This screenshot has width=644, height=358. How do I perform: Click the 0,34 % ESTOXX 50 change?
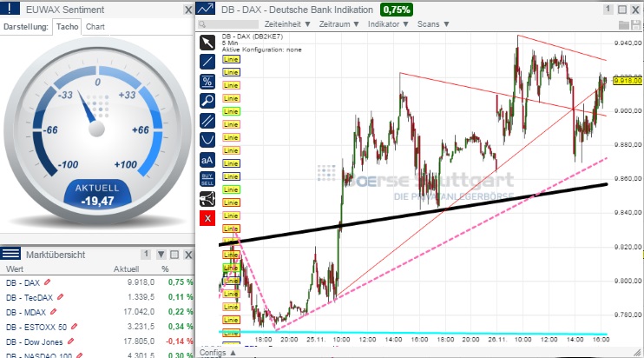point(181,327)
